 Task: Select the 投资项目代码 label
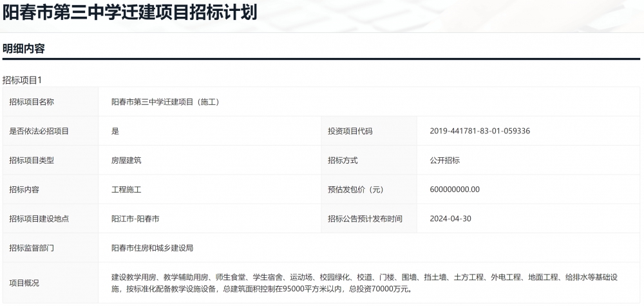coord(350,131)
